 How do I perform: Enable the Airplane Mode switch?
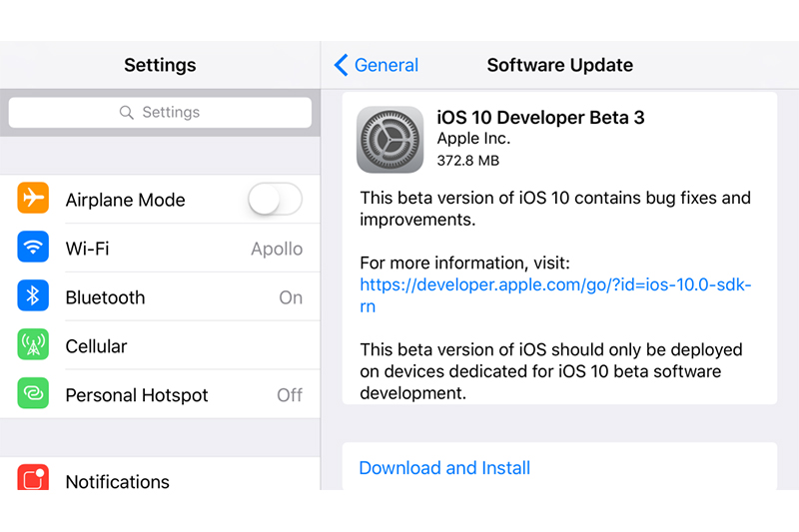(275, 200)
